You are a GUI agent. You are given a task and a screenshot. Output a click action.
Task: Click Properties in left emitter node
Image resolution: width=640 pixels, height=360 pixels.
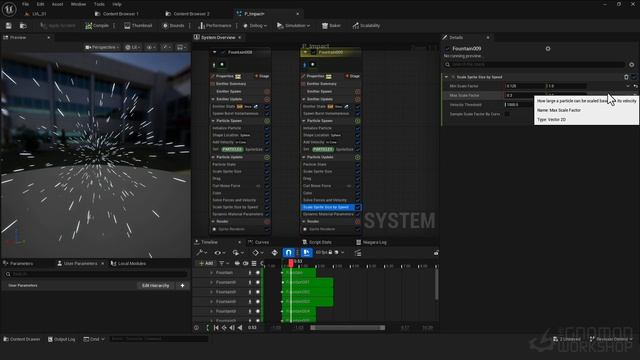coord(224,76)
